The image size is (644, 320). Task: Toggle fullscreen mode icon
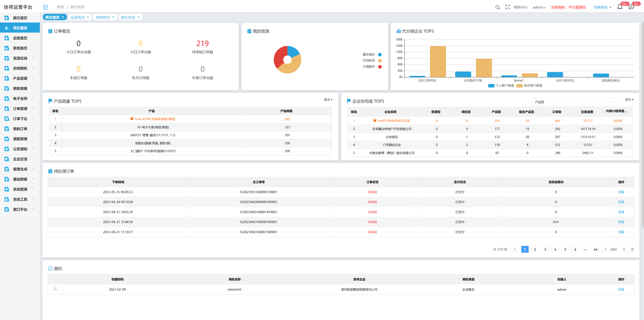(507, 7)
